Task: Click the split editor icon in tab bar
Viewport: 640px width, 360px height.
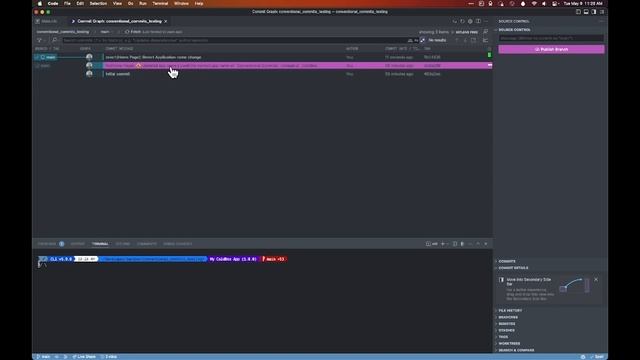Action: [478, 21]
